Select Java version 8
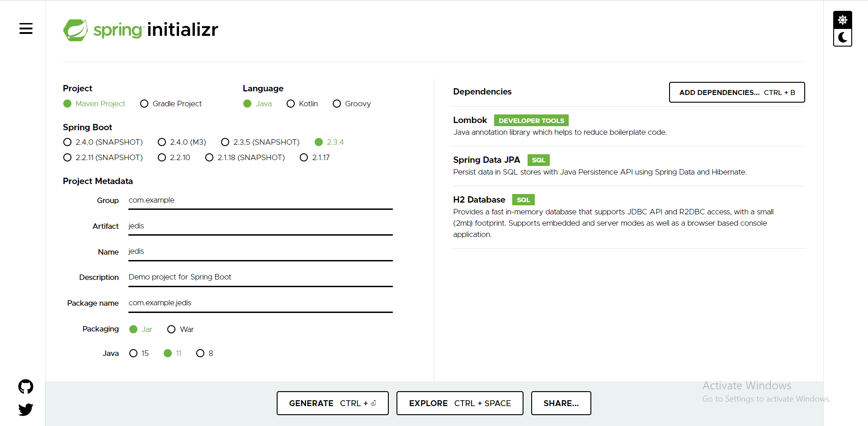The image size is (868, 426). [x=205, y=353]
